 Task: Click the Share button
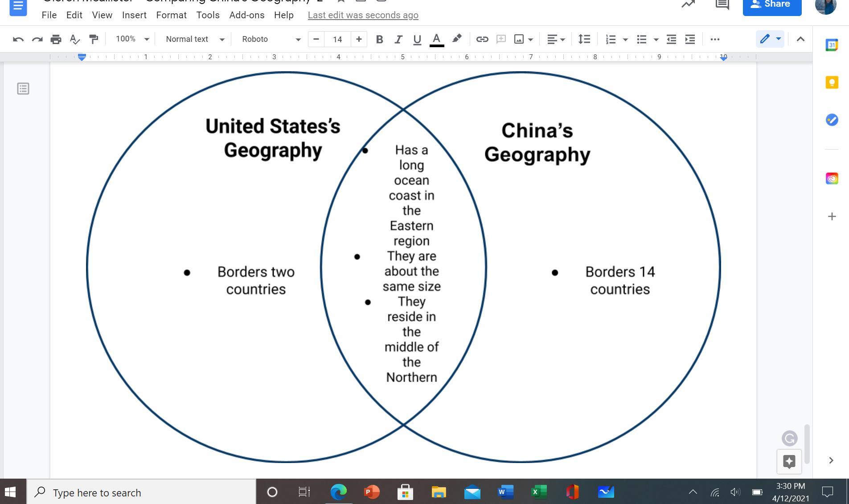(772, 6)
